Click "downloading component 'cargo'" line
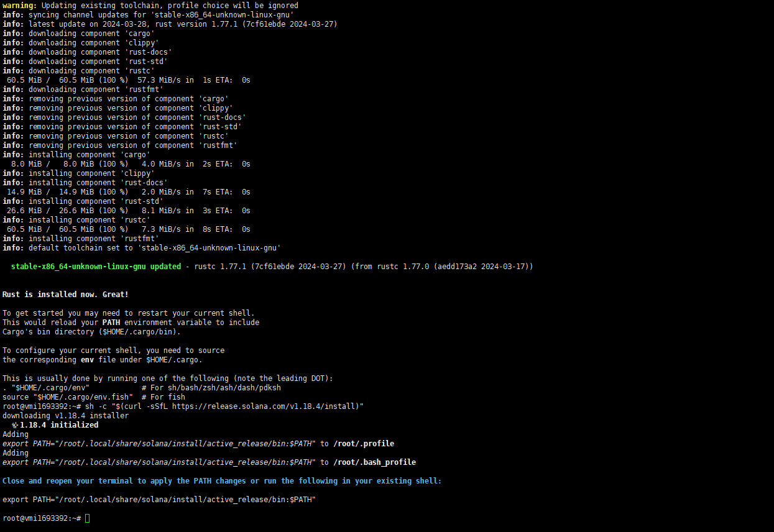This screenshot has width=774, height=532. pyautogui.click(x=78, y=34)
